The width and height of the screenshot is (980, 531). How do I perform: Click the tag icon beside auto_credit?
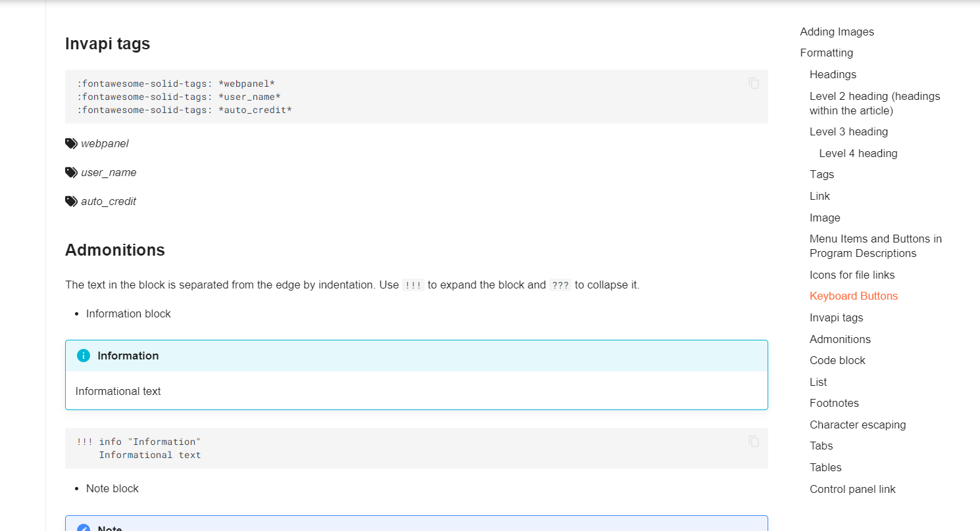[71, 201]
